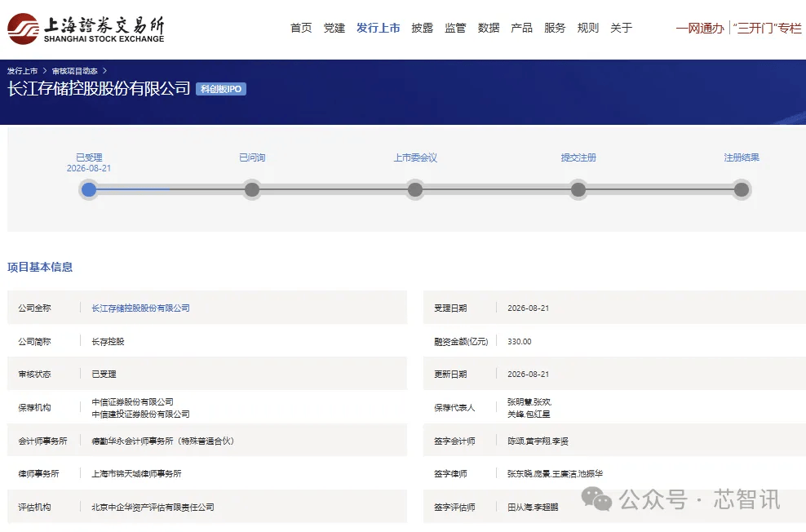Screen dimensions: 806x532
Task: Open the 关于 menu item
Action: point(621,28)
